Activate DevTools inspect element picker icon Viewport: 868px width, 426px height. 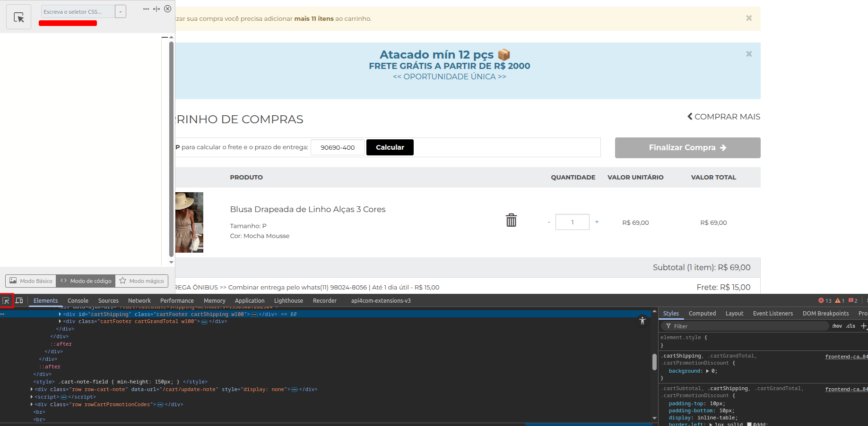point(6,300)
